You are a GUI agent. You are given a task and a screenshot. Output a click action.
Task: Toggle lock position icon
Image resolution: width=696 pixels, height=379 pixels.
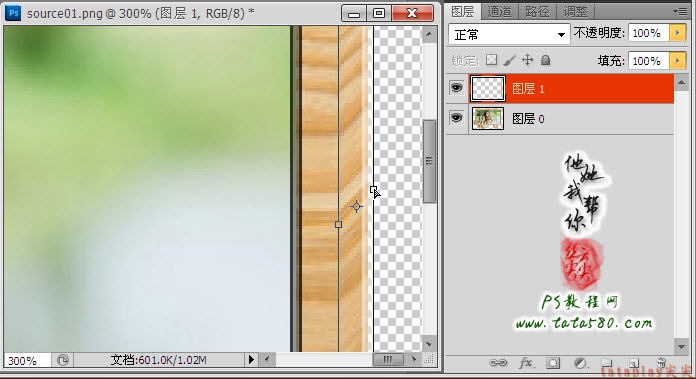click(527, 60)
